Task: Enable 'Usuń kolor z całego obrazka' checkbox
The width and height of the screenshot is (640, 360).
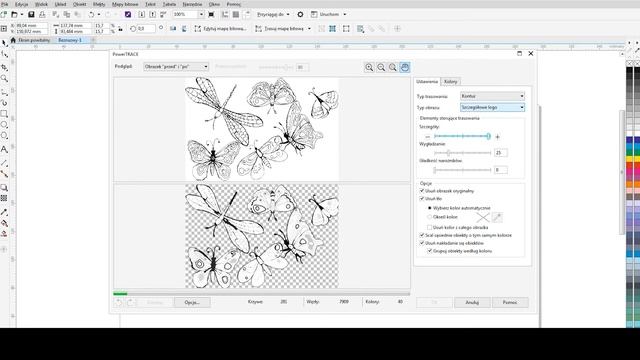Action: tap(429, 227)
